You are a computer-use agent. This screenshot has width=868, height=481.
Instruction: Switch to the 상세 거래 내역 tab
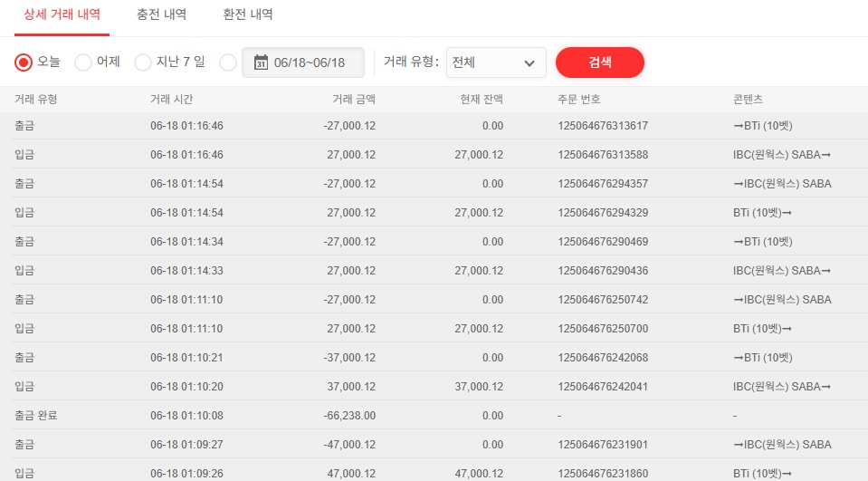point(62,14)
